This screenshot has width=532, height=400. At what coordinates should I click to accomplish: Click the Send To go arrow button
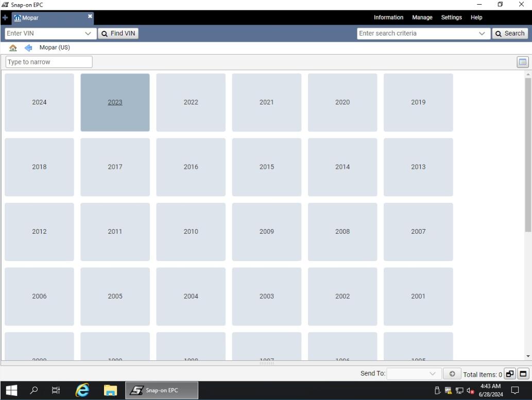point(452,374)
